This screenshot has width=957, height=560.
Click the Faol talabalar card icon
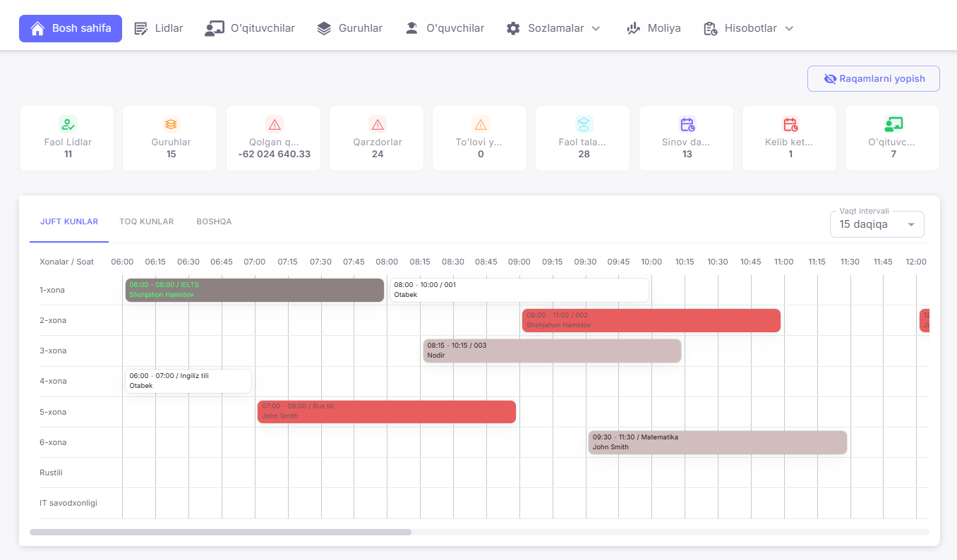pyautogui.click(x=582, y=123)
